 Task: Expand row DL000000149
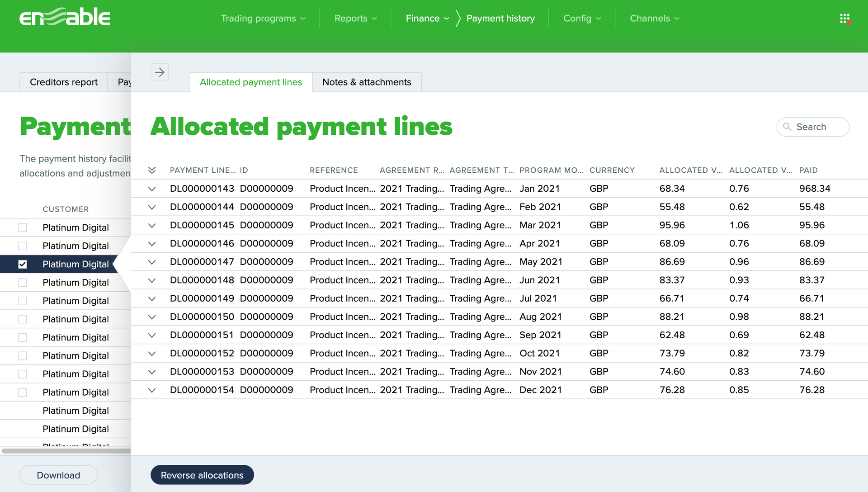[x=152, y=299]
